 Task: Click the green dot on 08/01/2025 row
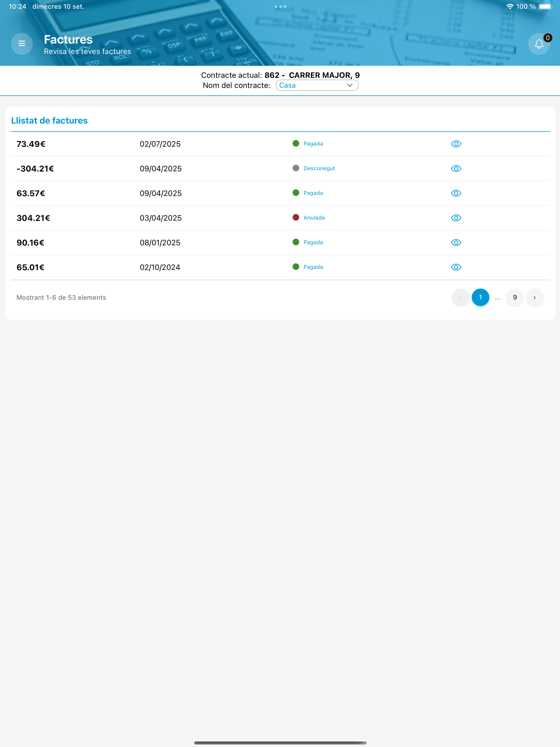coord(296,242)
